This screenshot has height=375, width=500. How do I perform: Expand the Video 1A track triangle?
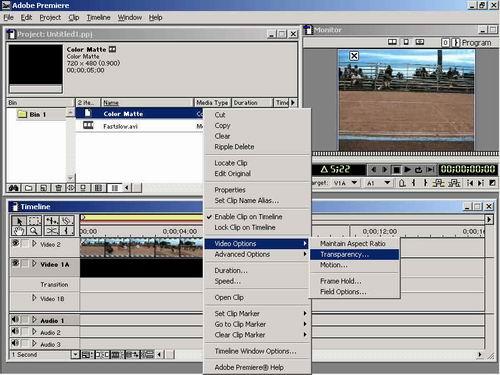pyautogui.click(x=34, y=264)
